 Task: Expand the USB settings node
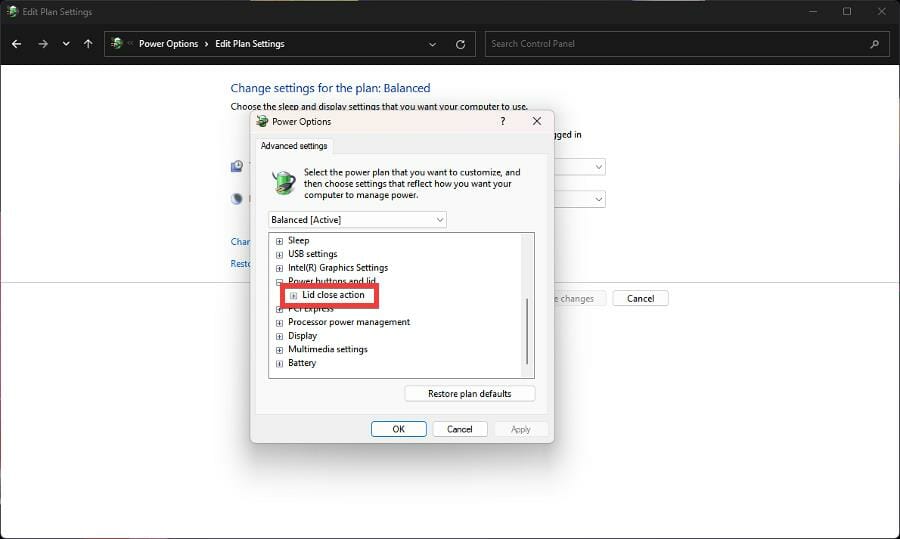point(280,254)
